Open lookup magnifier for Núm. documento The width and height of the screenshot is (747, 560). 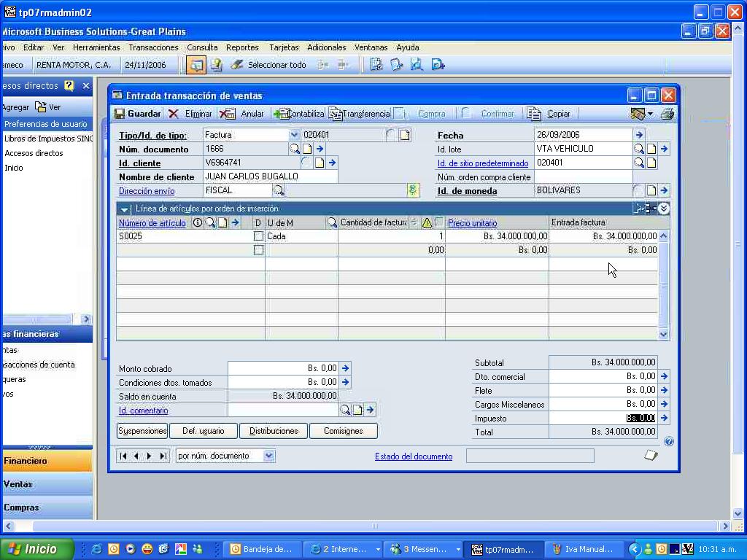(295, 149)
